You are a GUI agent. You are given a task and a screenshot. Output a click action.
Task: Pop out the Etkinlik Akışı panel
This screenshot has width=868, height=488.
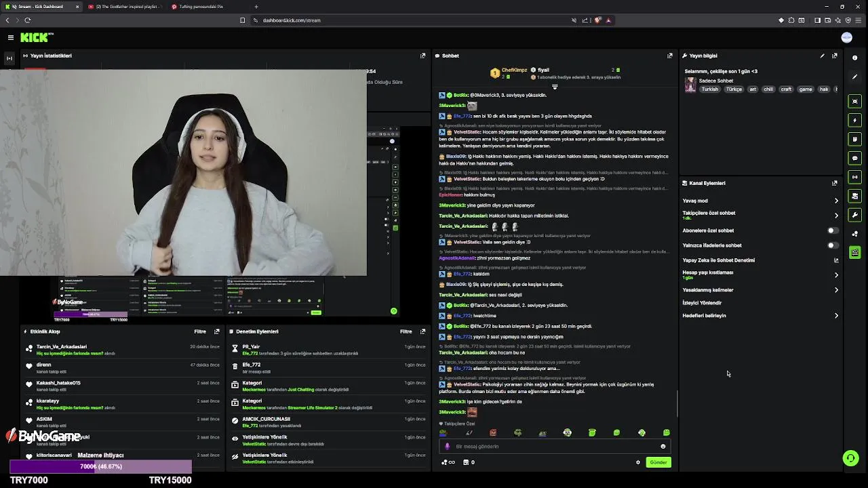pyautogui.click(x=216, y=331)
